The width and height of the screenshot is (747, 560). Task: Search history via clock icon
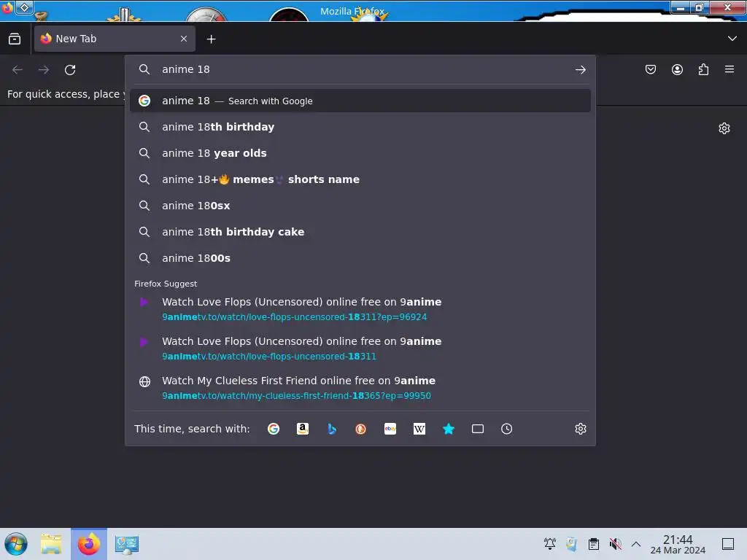tap(507, 429)
